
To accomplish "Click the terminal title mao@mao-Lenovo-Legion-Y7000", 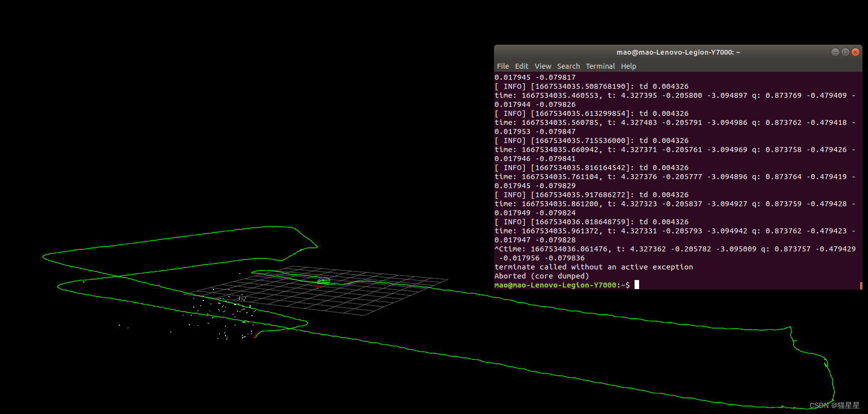I will (678, 52).
